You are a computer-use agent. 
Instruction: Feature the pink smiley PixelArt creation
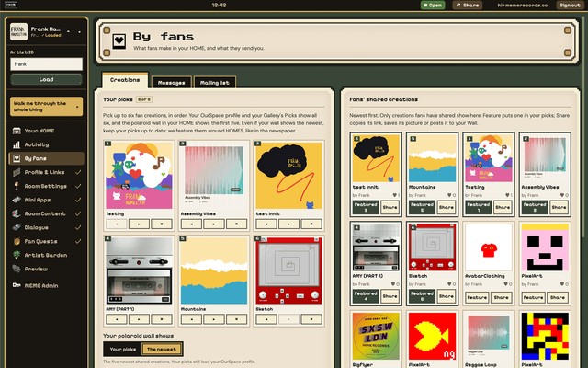click(x=533, y=297)
